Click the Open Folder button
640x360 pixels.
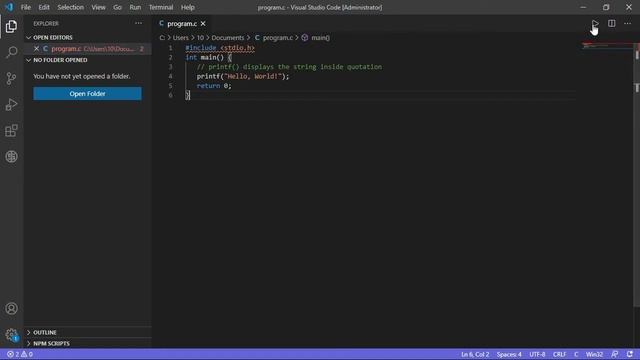[x=87, y=93]
